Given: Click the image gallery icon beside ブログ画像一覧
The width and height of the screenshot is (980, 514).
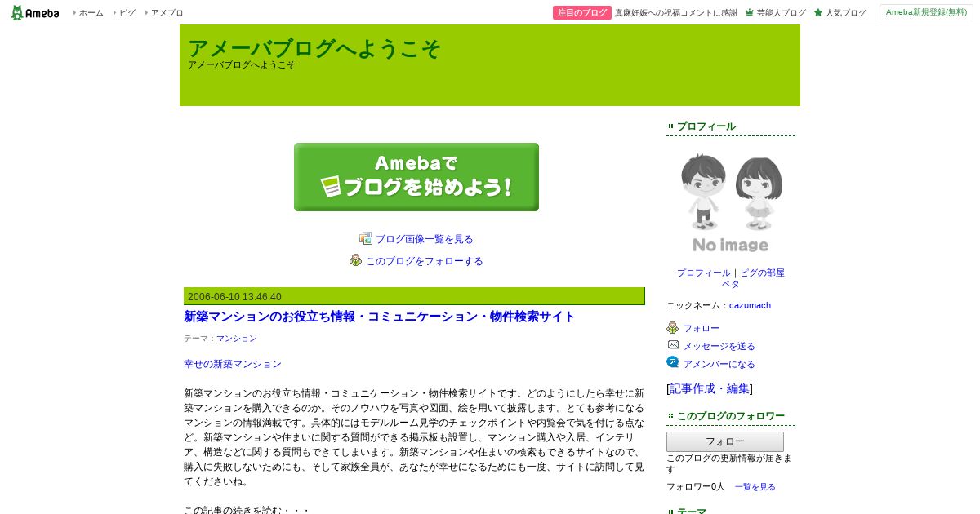Looking at the screenshot, I should 366,238.
